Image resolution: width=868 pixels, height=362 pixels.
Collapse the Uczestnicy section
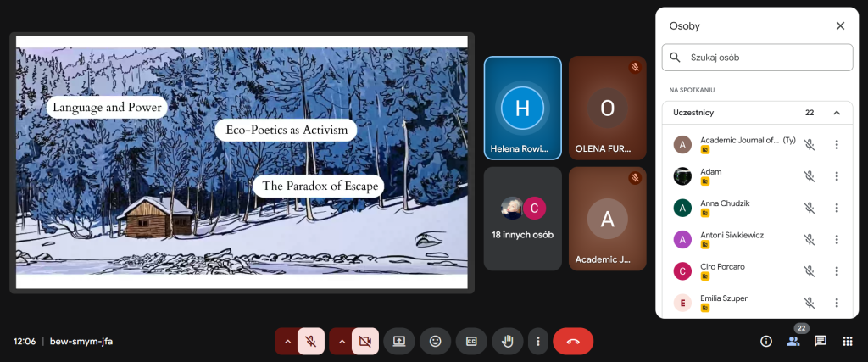[837, 113]
